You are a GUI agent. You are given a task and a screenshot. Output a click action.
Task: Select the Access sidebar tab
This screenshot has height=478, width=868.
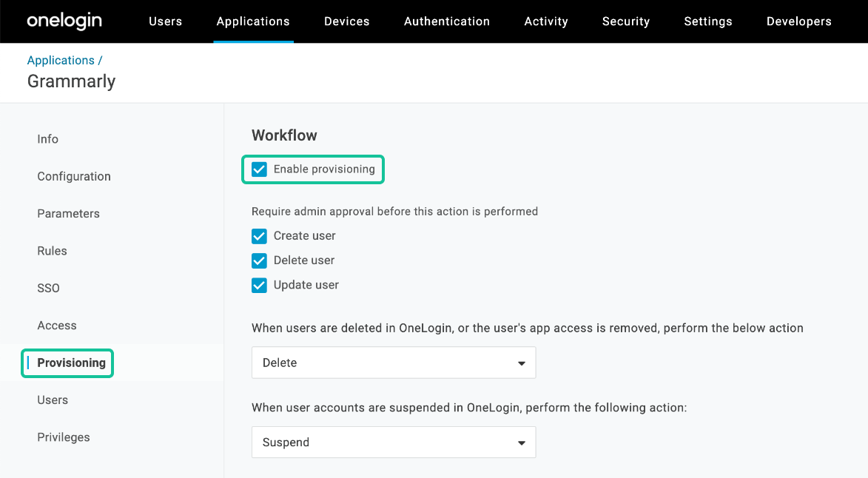[57, 326]
